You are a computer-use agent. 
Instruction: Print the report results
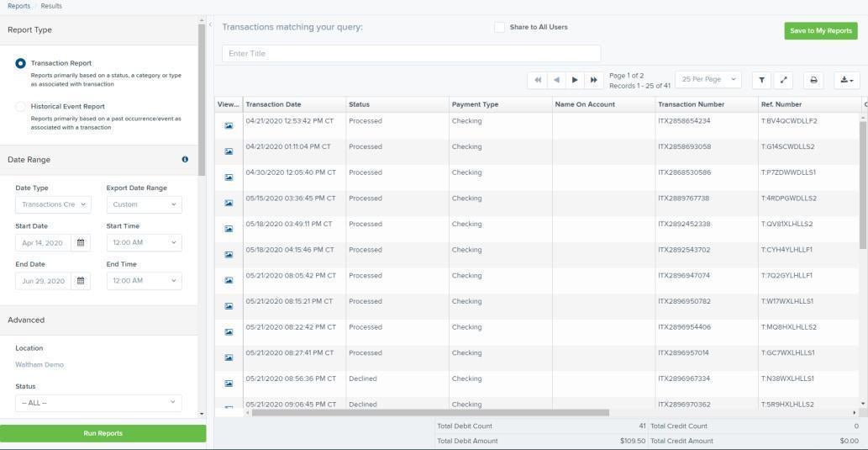813,80
